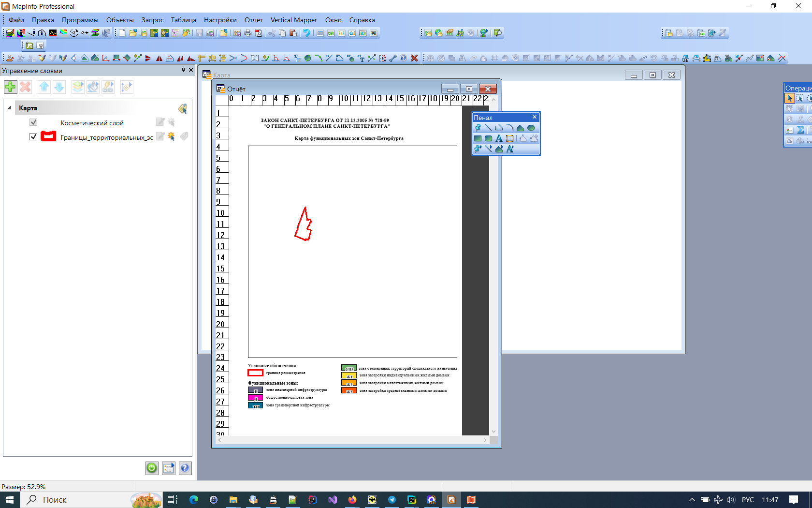Click the Отчёт vertical scrollbar down arrow

[493, 432]
